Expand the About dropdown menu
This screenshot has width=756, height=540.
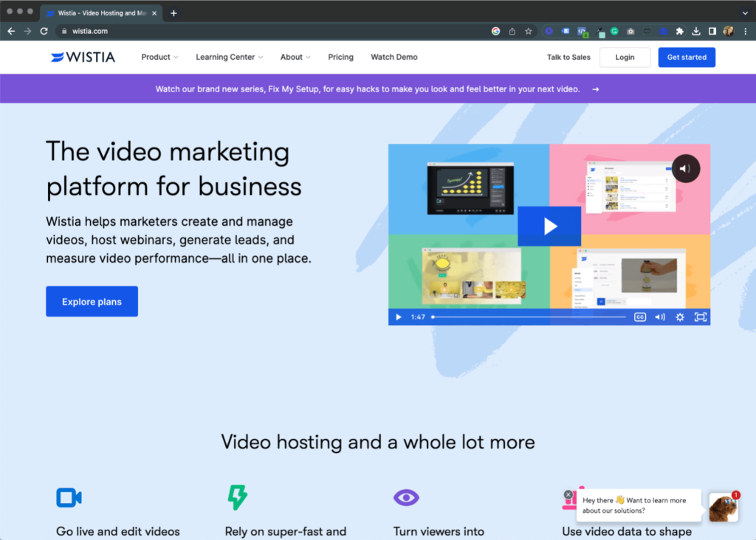(295, 57)
